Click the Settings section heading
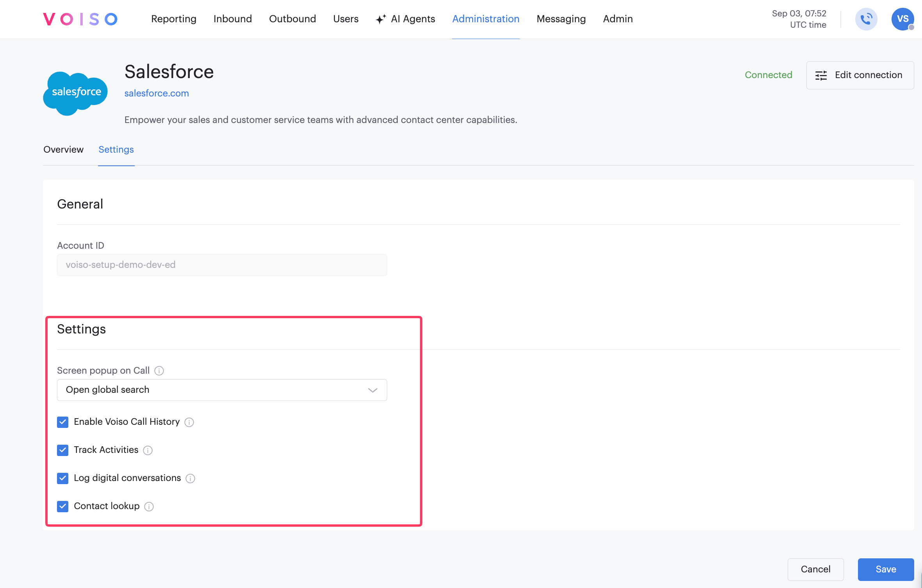The image size is (922, 588). coord(82,329)
